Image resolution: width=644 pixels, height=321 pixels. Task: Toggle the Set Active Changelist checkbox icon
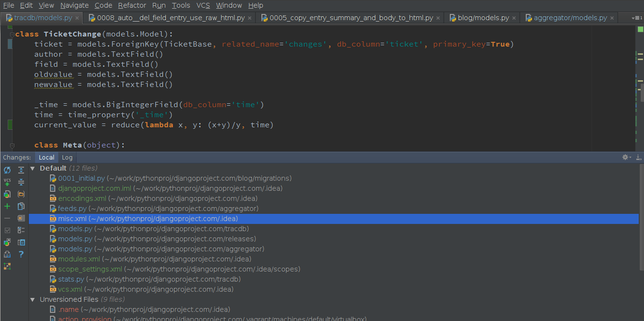(7, 230)
